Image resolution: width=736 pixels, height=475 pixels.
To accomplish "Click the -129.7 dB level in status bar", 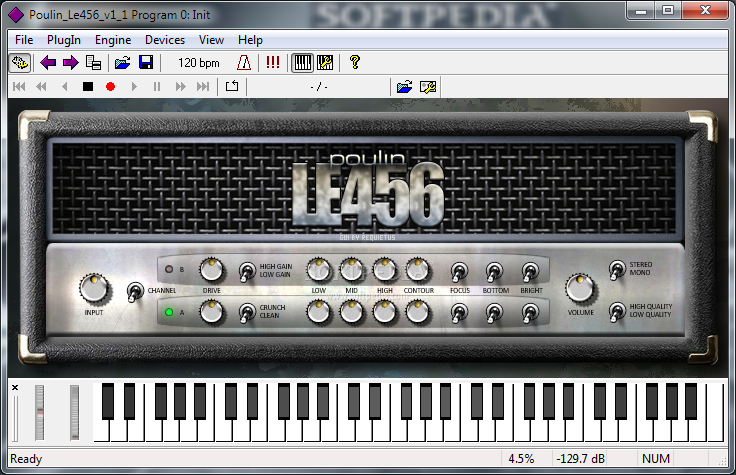I will point(580,459).
